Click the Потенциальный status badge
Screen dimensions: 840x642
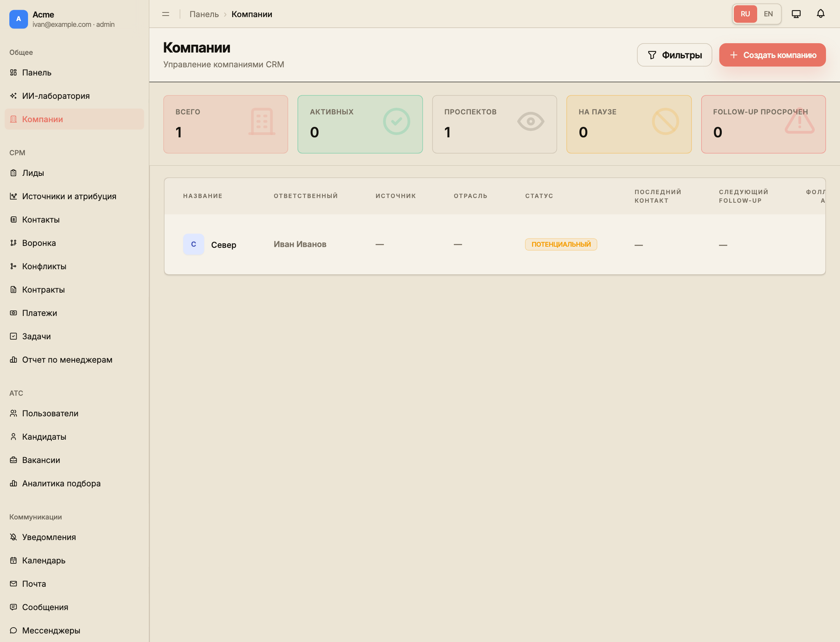561,244
